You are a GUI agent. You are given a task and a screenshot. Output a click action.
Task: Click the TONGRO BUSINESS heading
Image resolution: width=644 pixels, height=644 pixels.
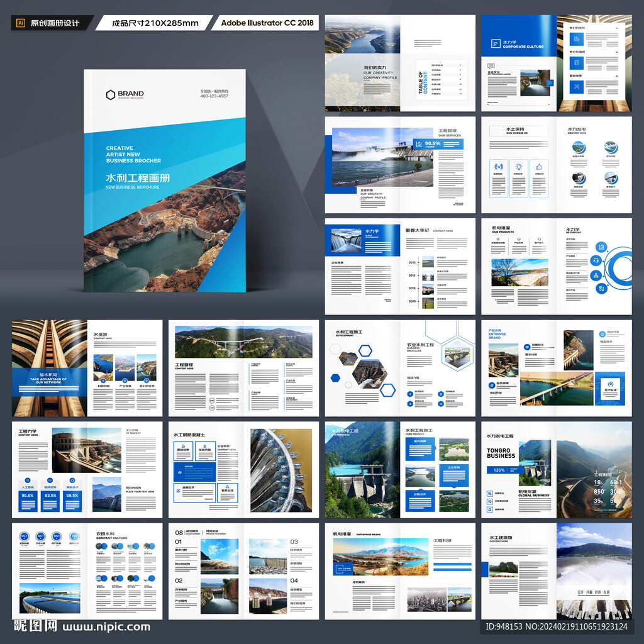[501, 453]
